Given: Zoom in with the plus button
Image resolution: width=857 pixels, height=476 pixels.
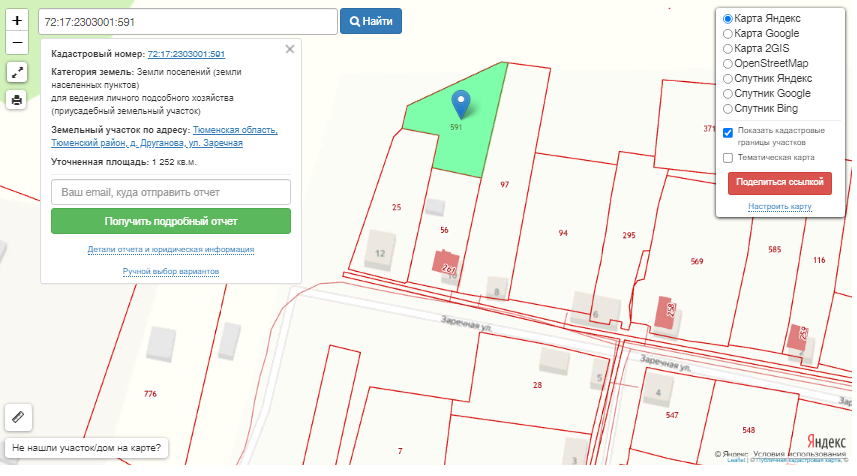Looking at the screenshot, I should tap(17, 20).
